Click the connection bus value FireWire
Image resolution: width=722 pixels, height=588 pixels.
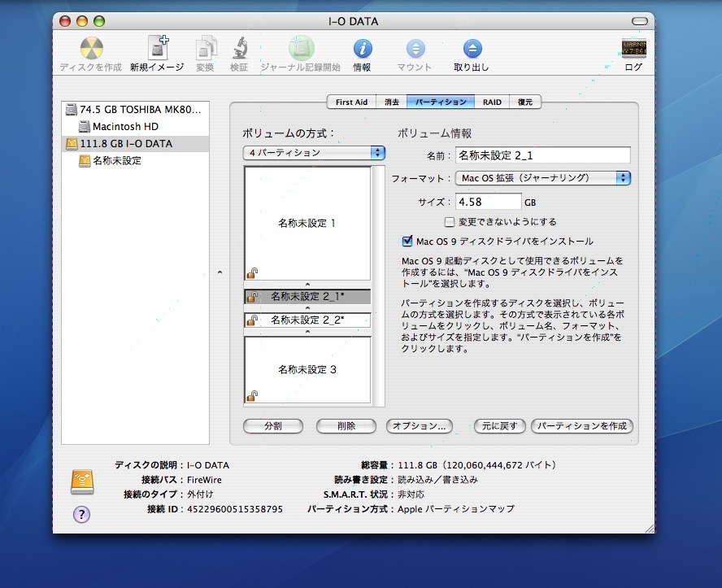click(x=204, y=480)
